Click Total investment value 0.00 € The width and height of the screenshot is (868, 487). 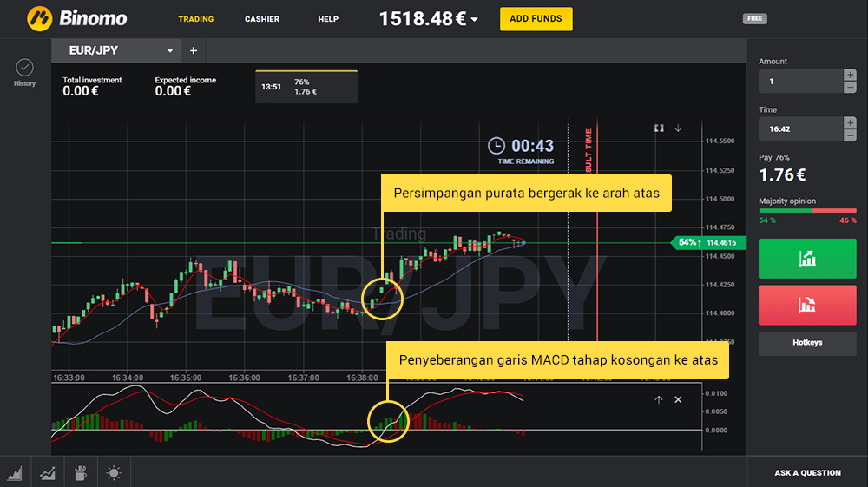point(81,91)
